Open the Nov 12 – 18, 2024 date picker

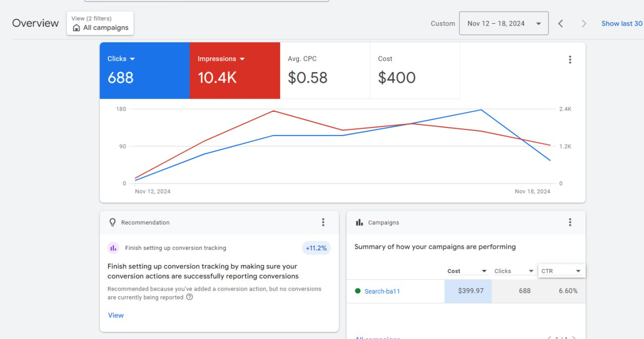pyautogui.click(x=504, y=23)
